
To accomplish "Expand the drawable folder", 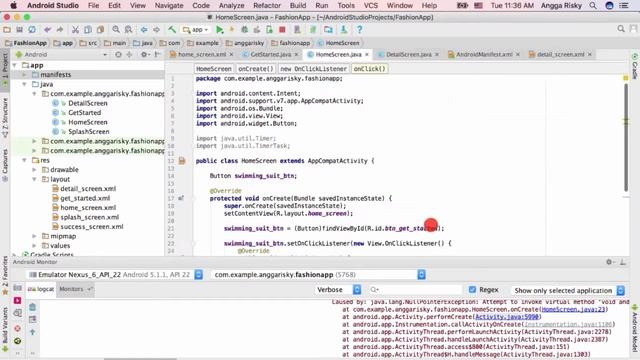I will coord(34,169).
